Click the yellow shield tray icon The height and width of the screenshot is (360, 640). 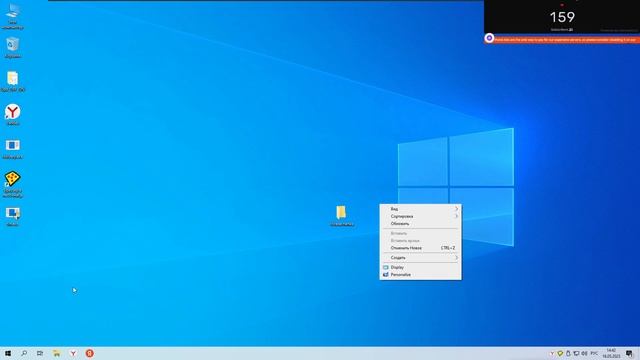(560, 353)
